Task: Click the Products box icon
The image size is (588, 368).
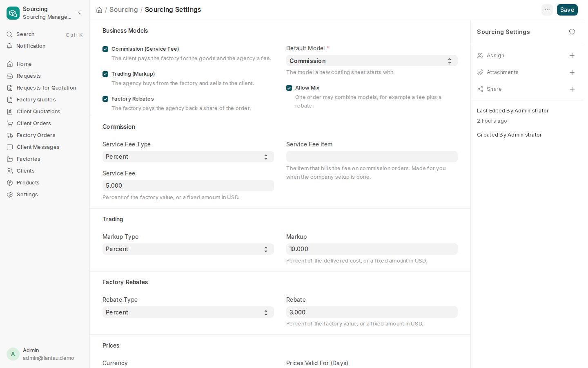Action: (x=10, y=183)
